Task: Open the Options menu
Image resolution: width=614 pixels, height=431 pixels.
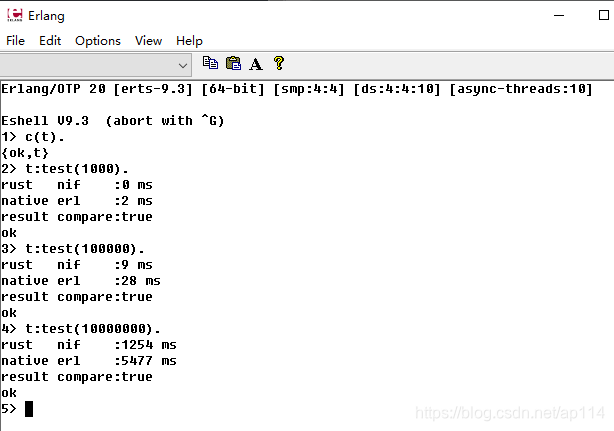Action: [98, 41]
